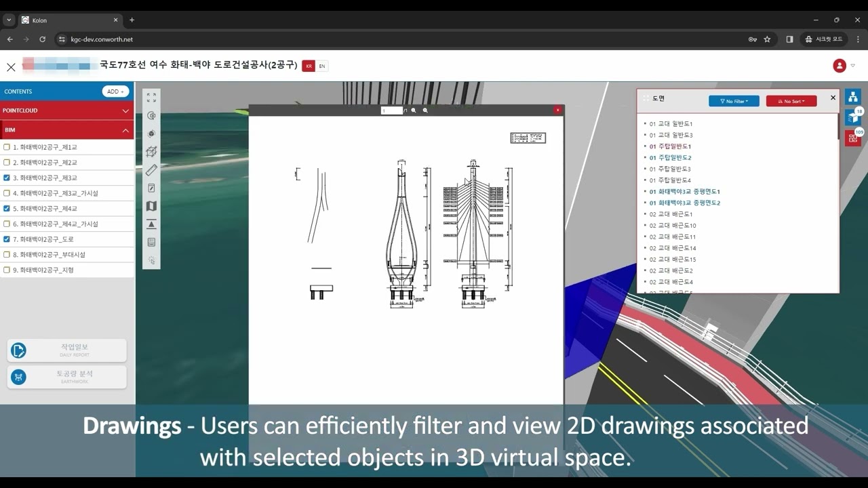Image resolution: width=868 pixels, height=488 pixels.
Task: Click list entry 02 교대 배근도15
Action: (673, 260)
